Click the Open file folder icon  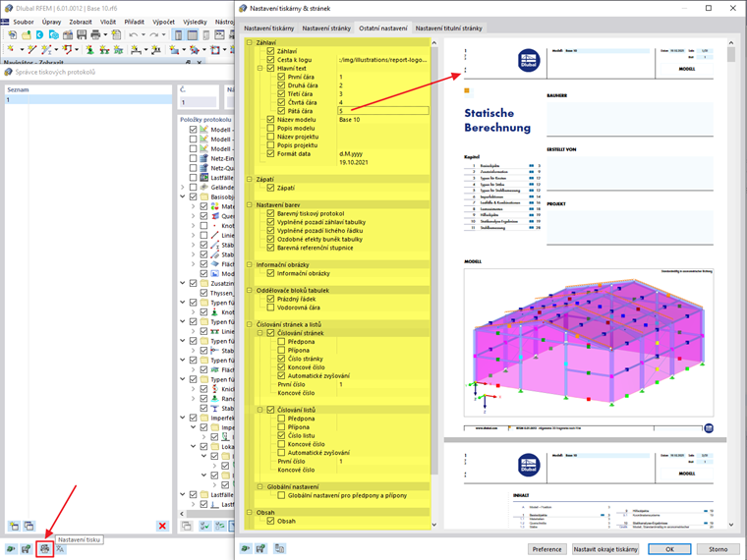point(27,34)
